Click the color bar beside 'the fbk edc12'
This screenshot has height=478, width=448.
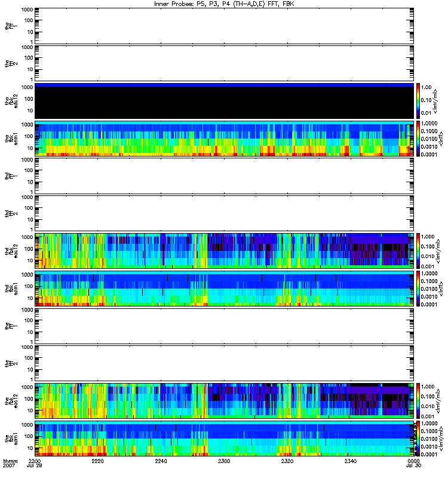(418, 401)
